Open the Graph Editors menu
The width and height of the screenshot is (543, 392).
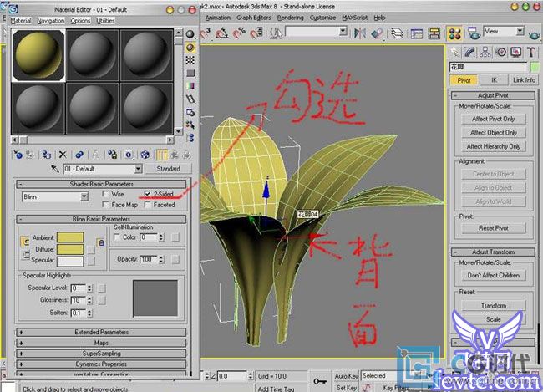pos(254,18)
